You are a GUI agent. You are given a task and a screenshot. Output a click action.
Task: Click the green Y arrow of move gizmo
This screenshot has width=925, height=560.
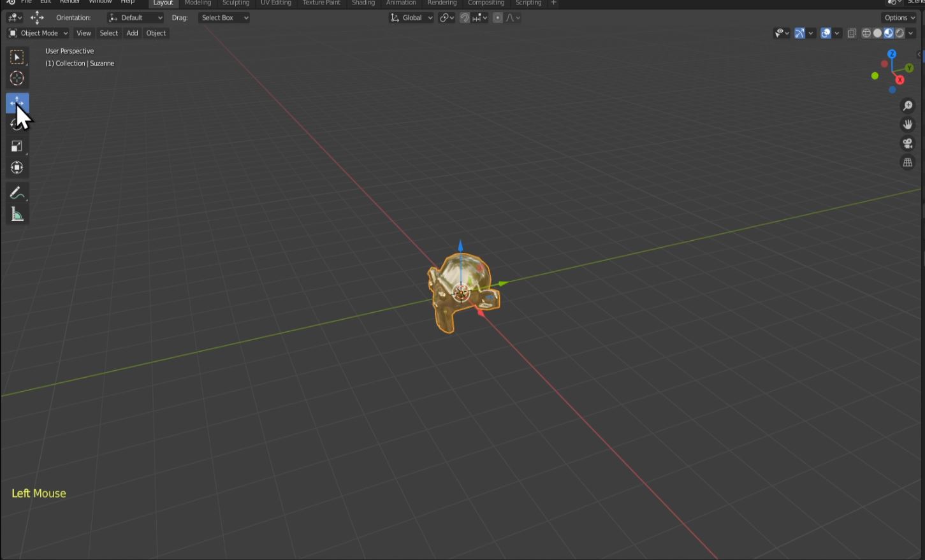click(x=502, y=283)
